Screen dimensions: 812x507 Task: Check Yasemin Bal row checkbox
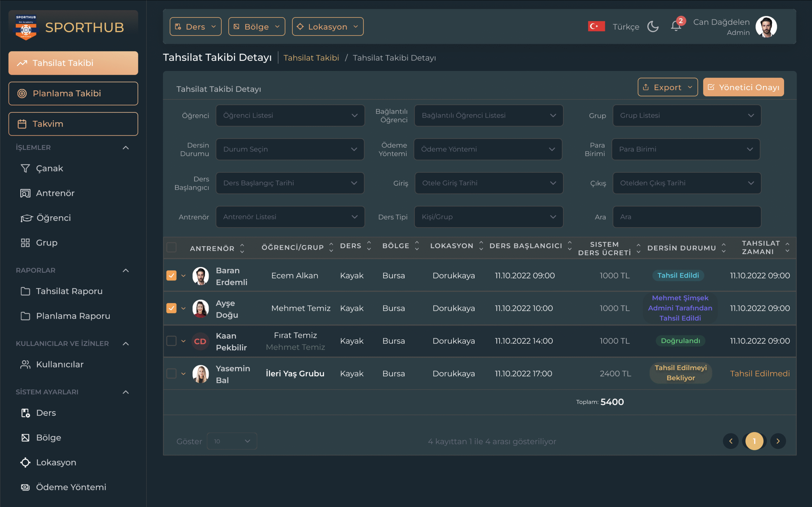(172, 373)
